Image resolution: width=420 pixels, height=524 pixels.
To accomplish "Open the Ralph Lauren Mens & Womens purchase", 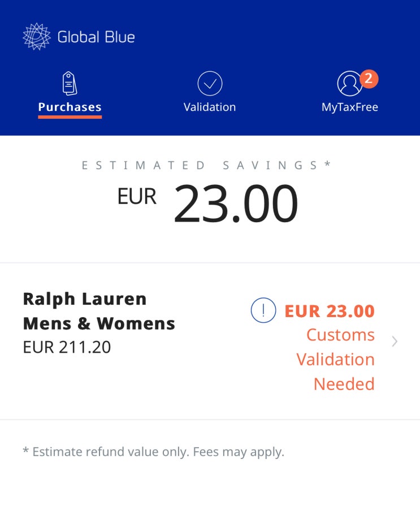I will 99,311.
